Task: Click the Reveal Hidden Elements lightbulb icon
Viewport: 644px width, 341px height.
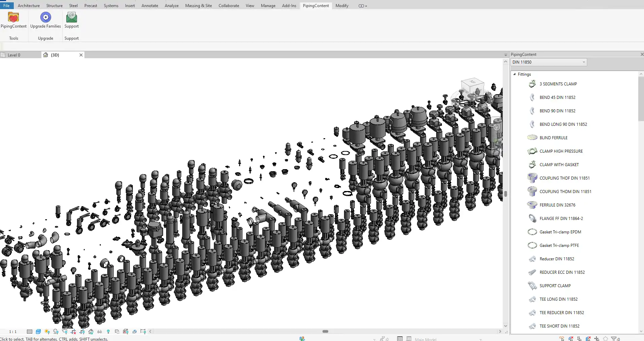Action: [x=108, y=332]
